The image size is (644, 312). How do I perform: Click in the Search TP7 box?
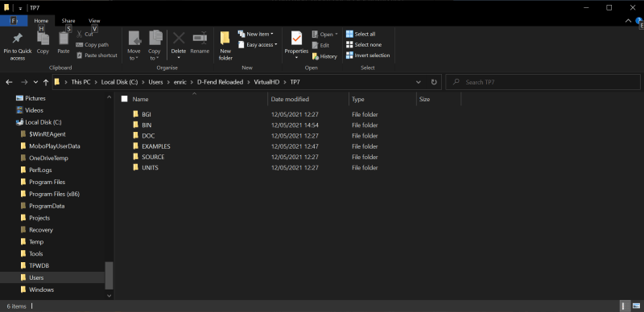(543, 82)
